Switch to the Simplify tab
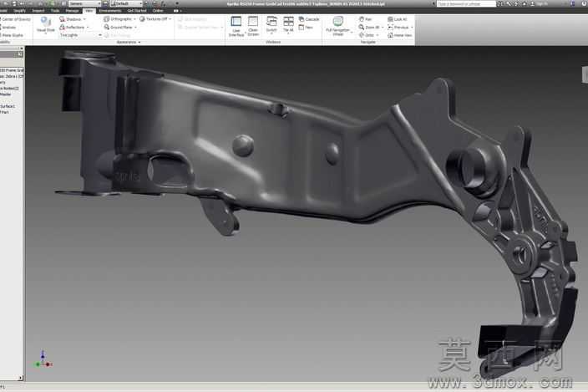Screen dimensions: 588x392 pos(19,11)
